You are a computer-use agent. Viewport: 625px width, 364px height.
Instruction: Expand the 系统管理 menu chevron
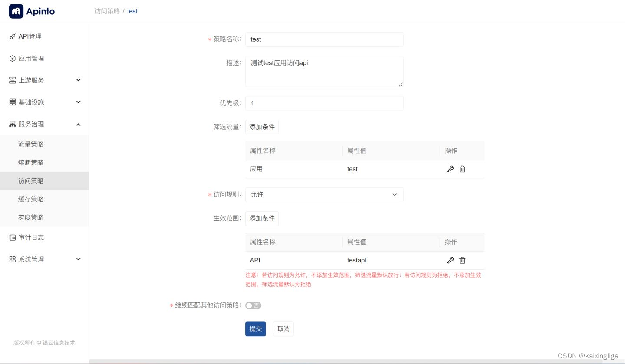click(79, 259)
